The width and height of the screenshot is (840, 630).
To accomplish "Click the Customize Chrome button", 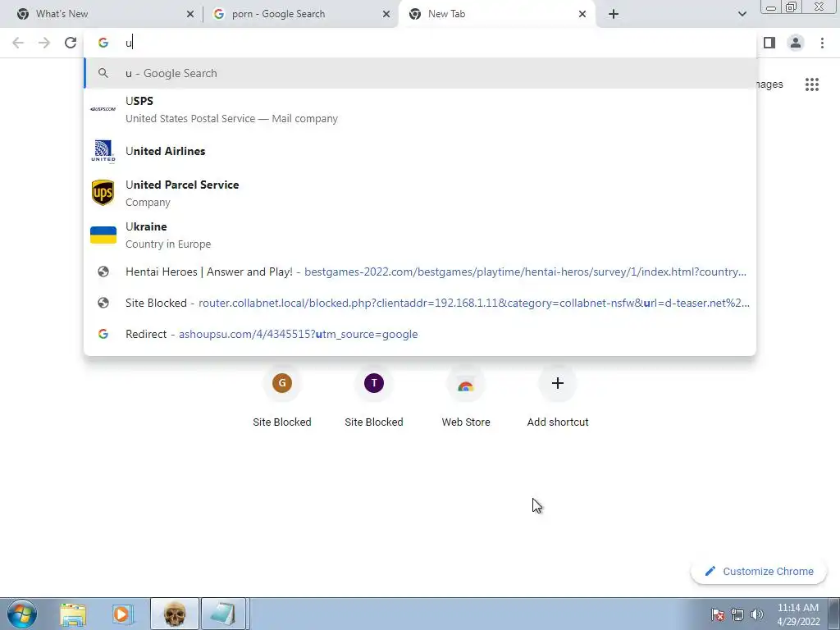I will pos(759,571).
